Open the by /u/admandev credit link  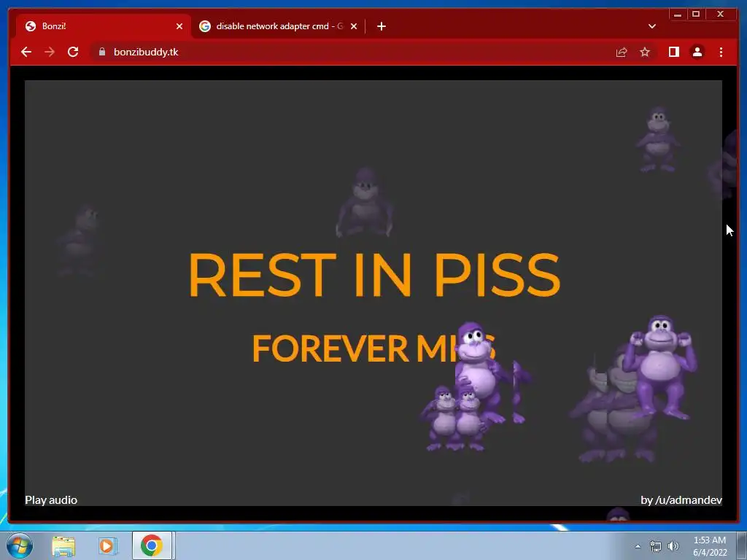[681, 500]
